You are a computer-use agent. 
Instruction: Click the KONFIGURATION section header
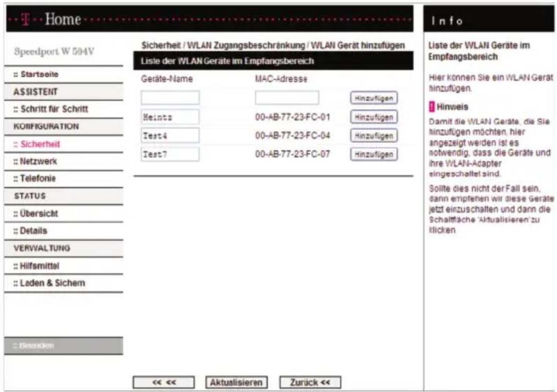pos(46,126)
